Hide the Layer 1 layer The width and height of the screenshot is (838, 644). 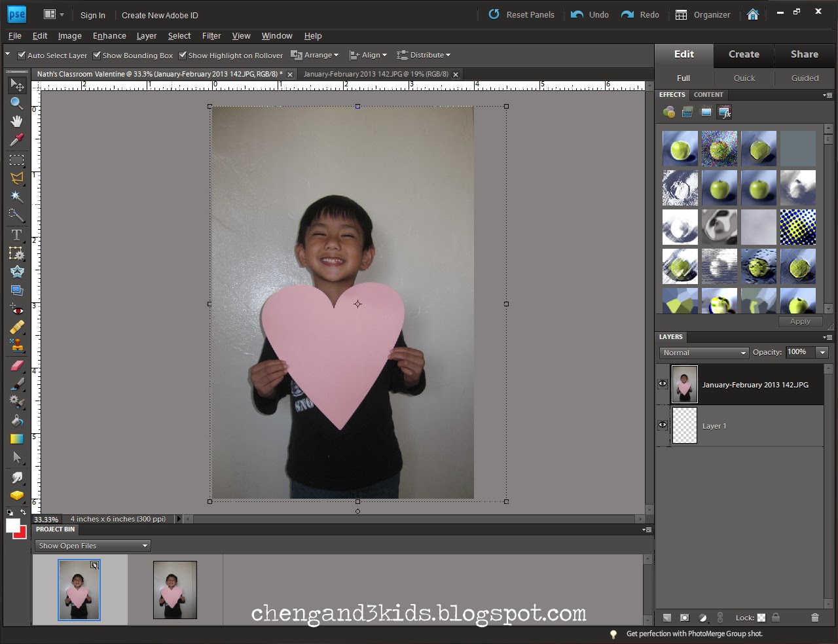point(663,425)
